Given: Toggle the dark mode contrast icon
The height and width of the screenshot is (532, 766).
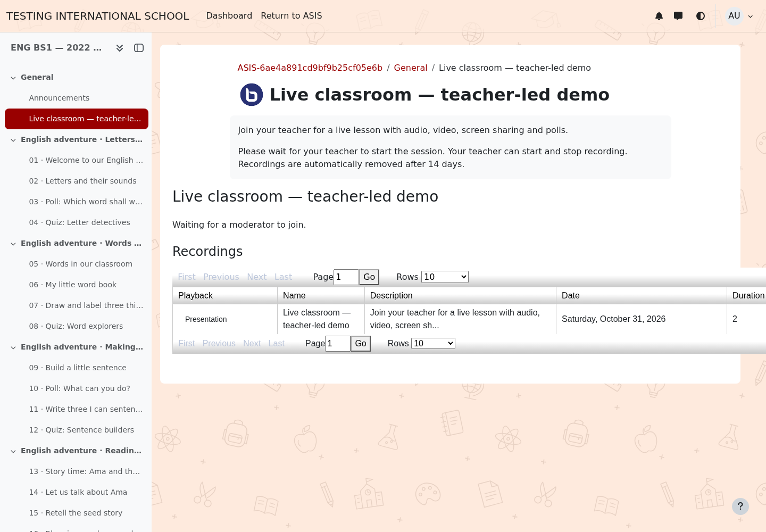Looking at the screenshot, I should pyautogui.click(x=701, y=16).
